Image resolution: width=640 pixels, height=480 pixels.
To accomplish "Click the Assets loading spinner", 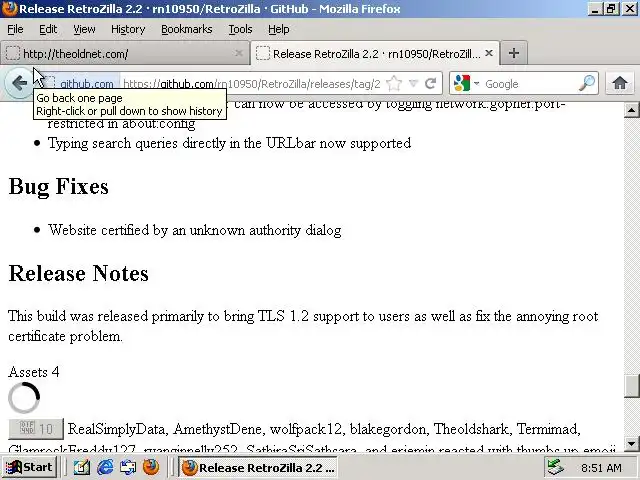I will tap(24, 398).
